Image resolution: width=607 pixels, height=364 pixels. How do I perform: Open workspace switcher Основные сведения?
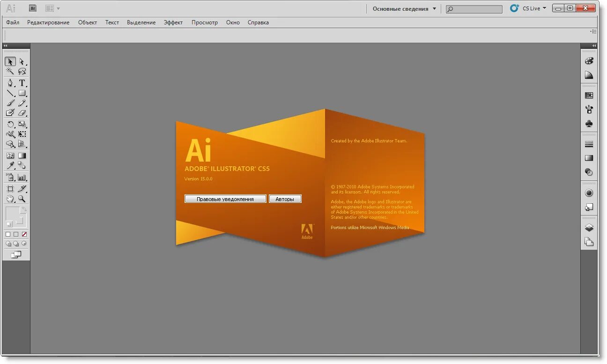tap(404, 8)
